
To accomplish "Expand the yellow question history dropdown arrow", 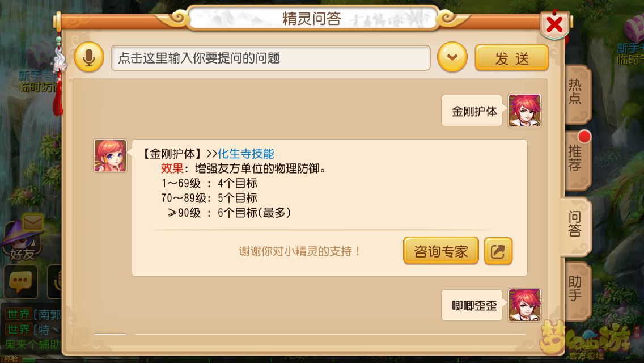I will (x=452, y=57).
